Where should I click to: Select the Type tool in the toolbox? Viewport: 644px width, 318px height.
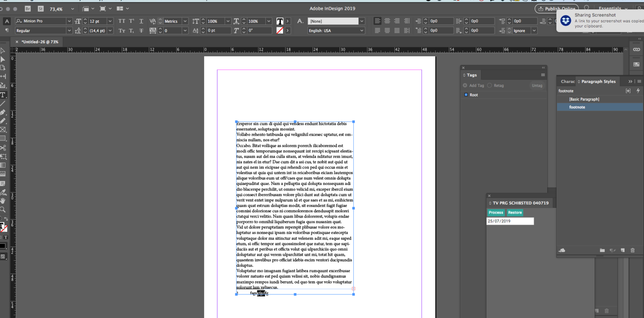pyautogui.click(x=3, y=95)
